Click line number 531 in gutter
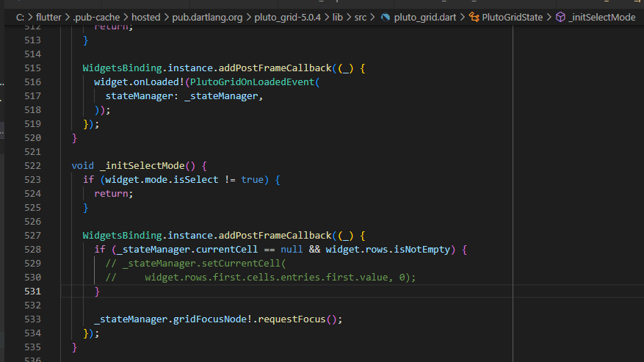 pos(32,292)
